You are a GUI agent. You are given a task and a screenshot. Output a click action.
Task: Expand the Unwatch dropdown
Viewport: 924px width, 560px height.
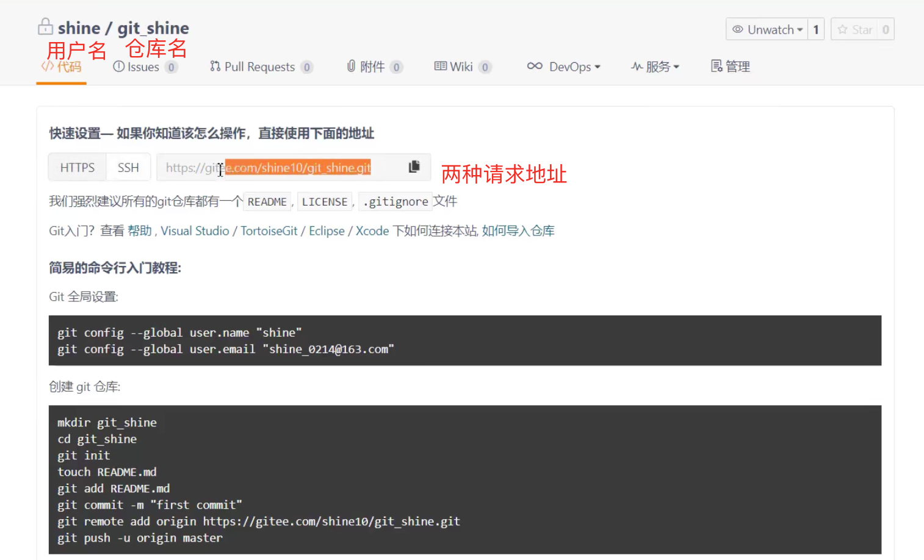click(799, 30)
